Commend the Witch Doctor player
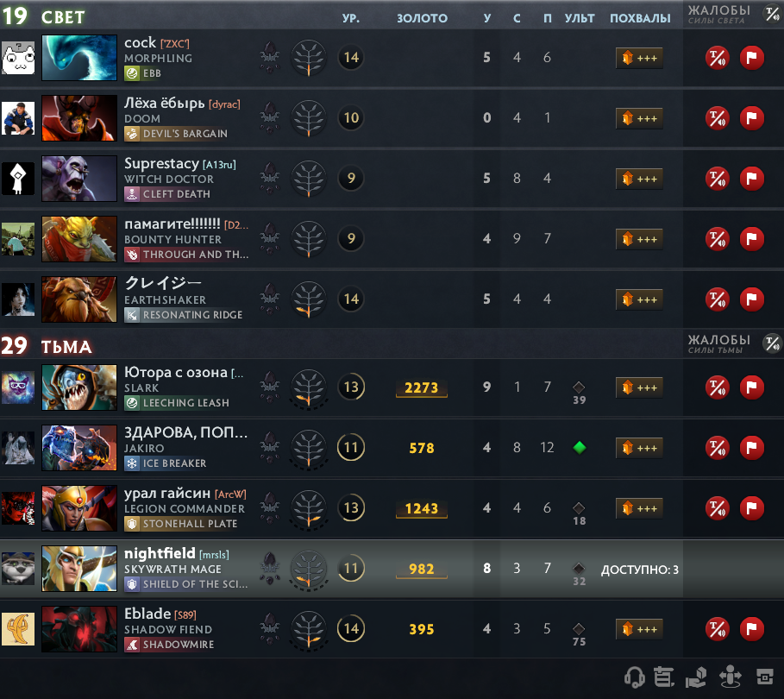The width and height of the screenshot is (784, 699). point(639,179)
